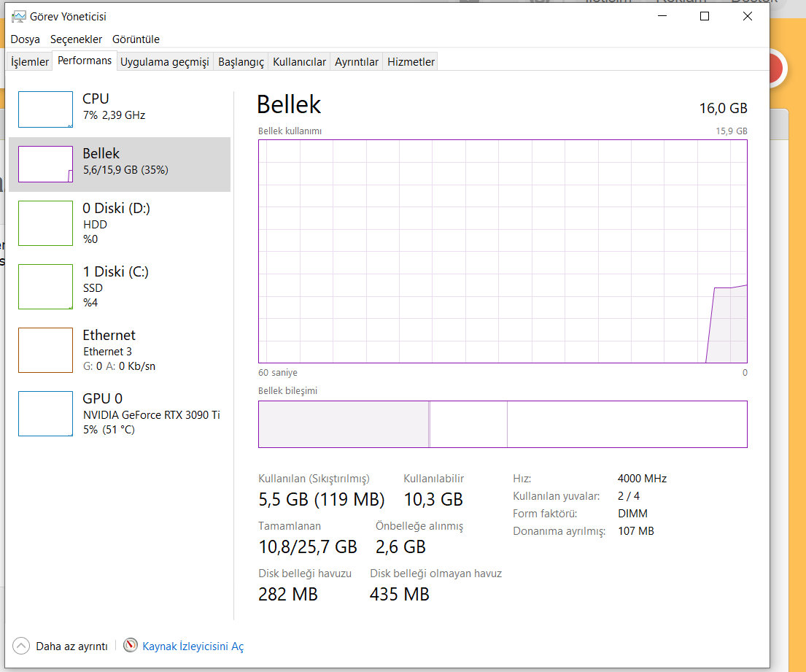Click the 'Önbelleğe alınmış' label
The width and height of the screenshot is (806, 672).
(x=419, y=527)
